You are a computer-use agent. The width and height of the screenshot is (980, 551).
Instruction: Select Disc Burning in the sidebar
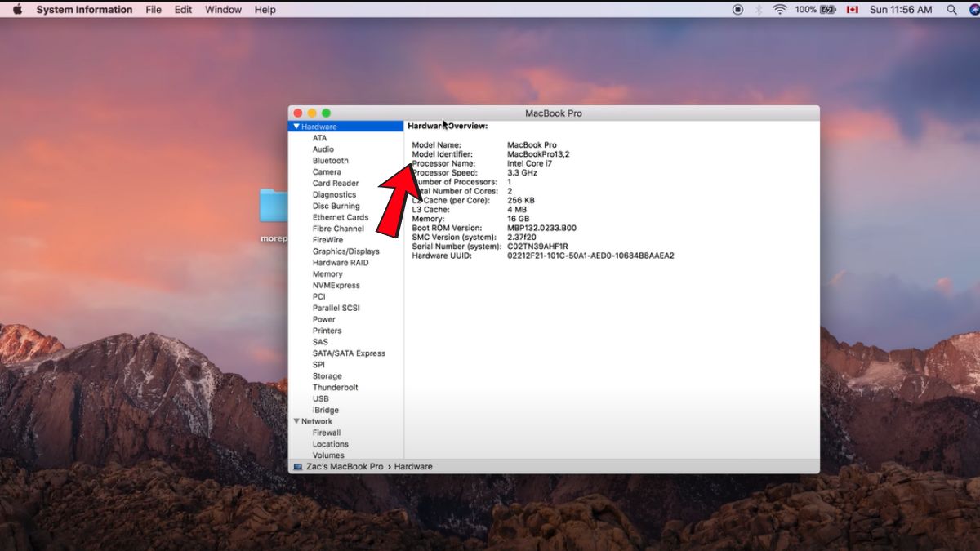point(336,207)
